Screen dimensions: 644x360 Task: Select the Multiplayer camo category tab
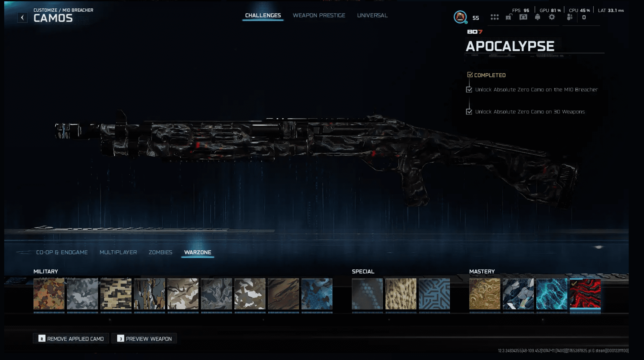click(118, 252)
